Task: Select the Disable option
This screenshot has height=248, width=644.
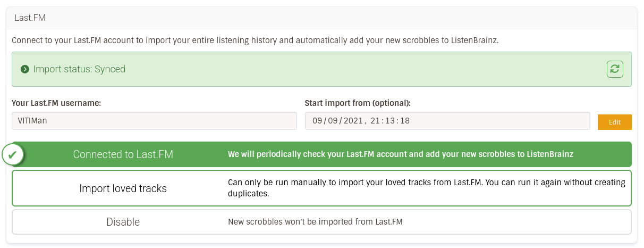Action: 123,222
